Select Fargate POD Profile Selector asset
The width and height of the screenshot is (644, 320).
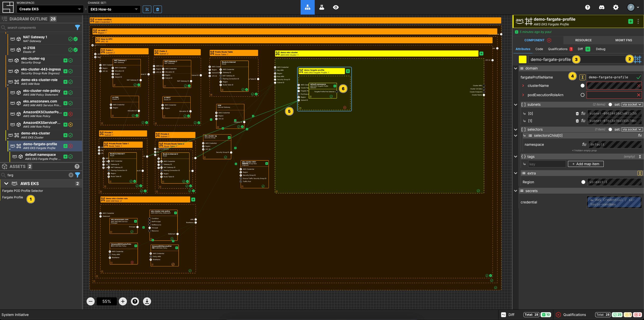pyautogui.click(x=23, y=191)
